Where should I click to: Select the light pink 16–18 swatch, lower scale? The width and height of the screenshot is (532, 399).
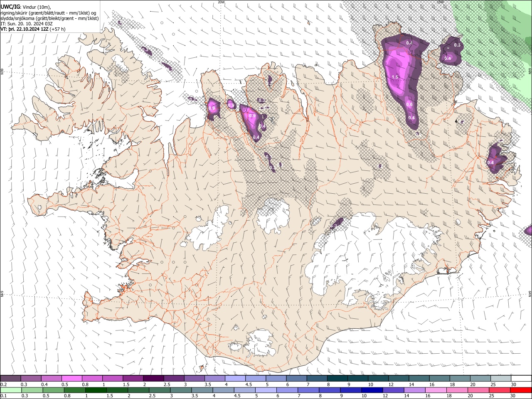(x=436, y=390)
